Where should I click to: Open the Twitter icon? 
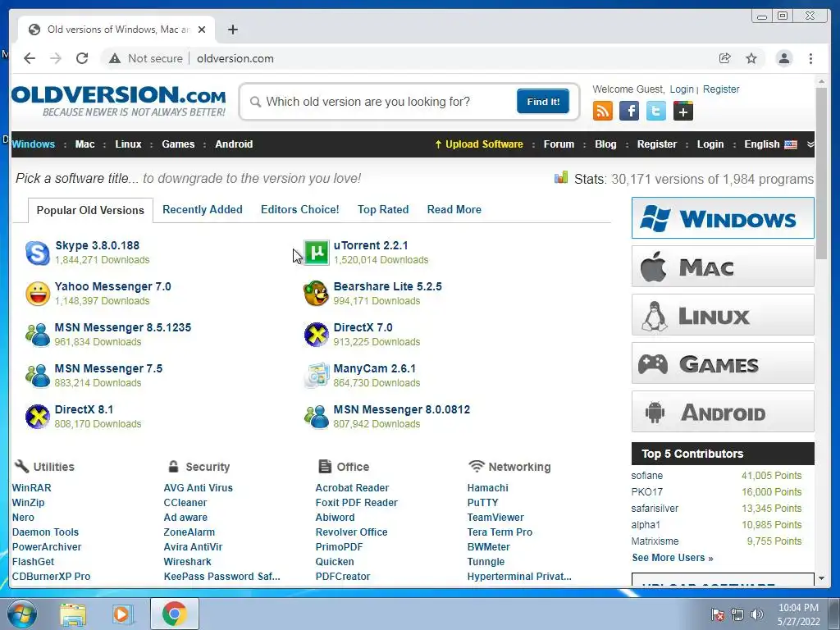click(655, 111)
